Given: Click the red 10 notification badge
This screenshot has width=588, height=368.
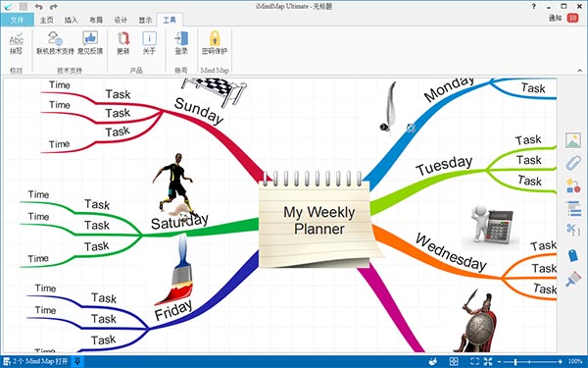Looking at the screenshot, I should coord(572,18).
